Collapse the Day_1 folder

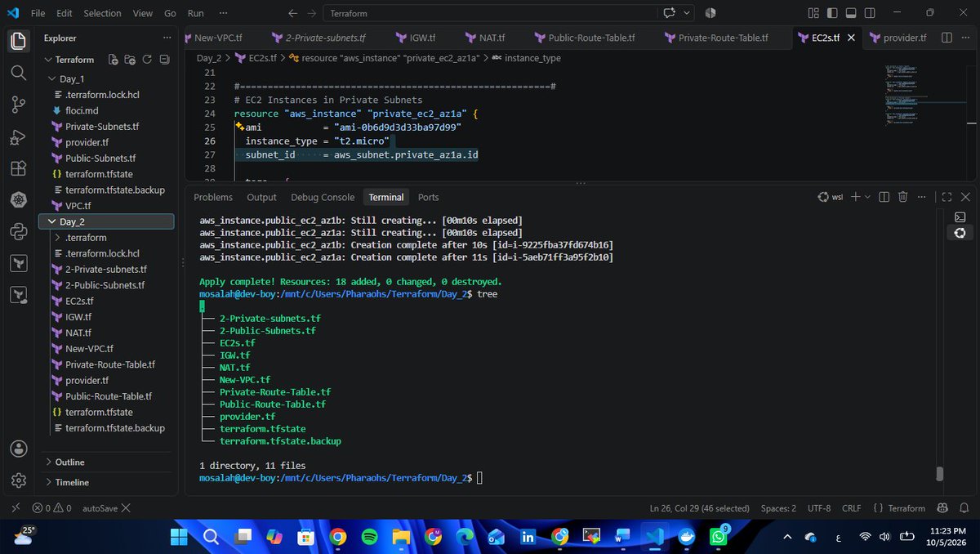pyautogui.click(x=53, y=78)
